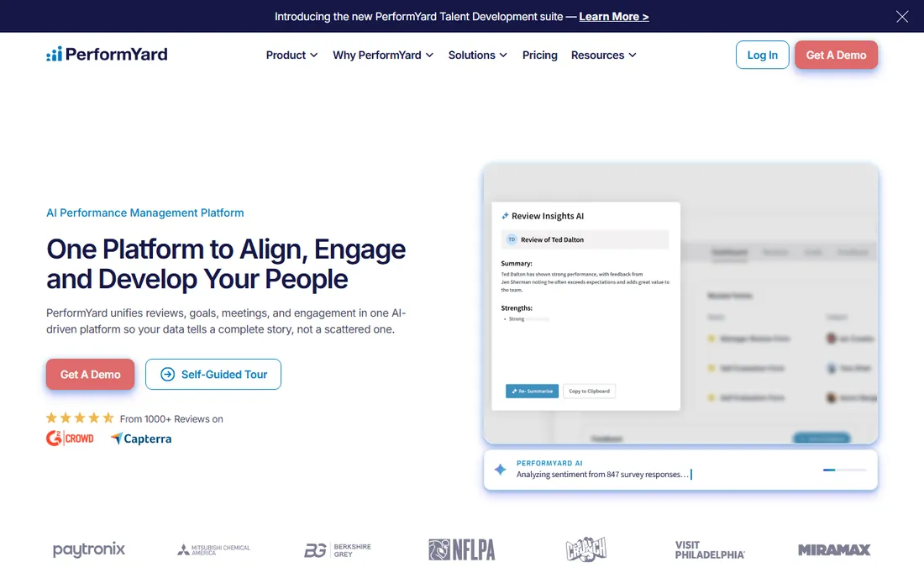Click the NFLPA logo
The image size is (924, 578).
click(461, 549)
